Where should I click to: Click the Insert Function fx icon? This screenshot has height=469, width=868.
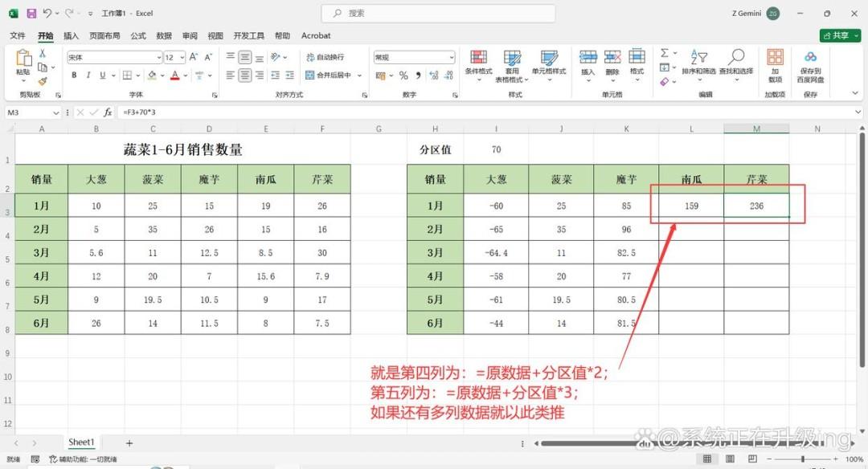point(108,112)
